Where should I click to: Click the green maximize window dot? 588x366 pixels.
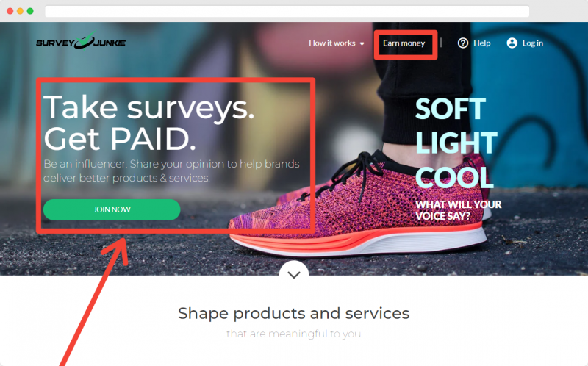coord(30,11)
